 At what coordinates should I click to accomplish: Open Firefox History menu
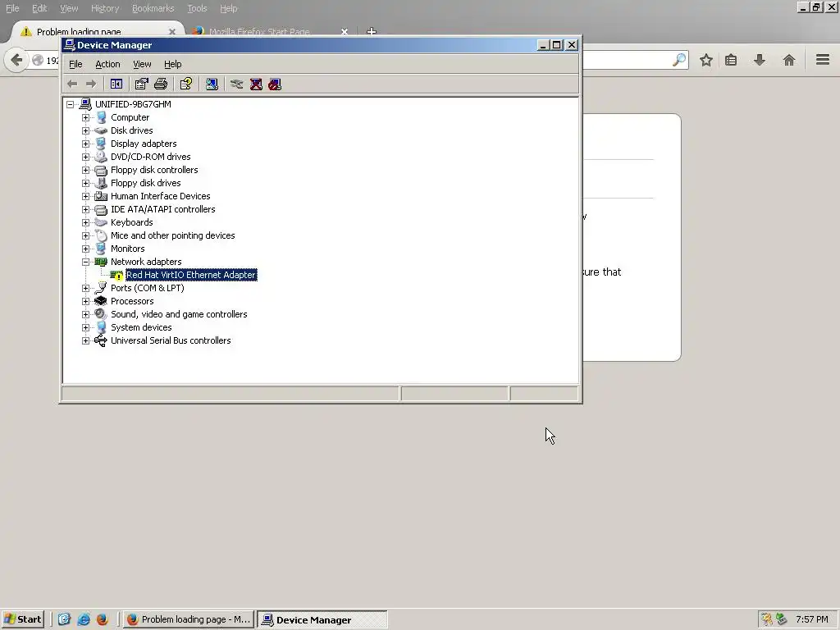point(105,8)
